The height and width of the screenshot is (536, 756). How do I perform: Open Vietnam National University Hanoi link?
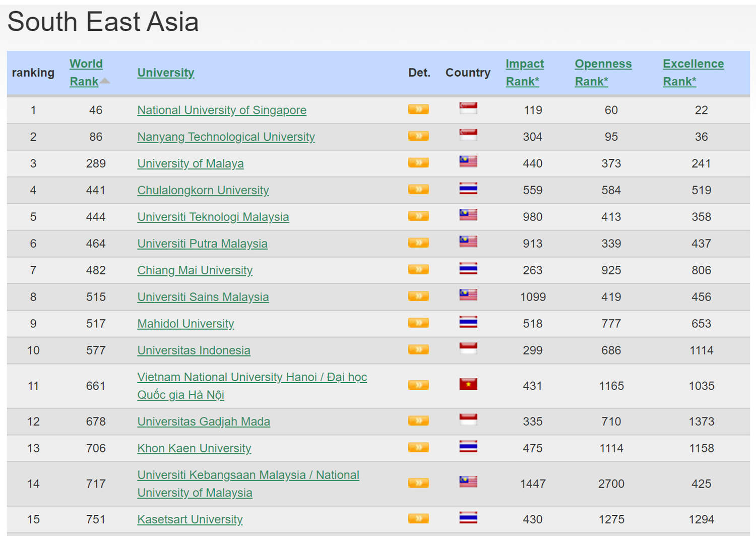(x=252, y=386)
